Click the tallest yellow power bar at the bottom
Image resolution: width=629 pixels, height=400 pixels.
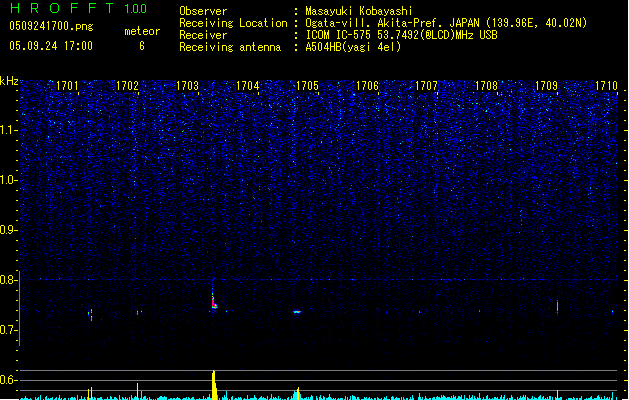(214, 385)
